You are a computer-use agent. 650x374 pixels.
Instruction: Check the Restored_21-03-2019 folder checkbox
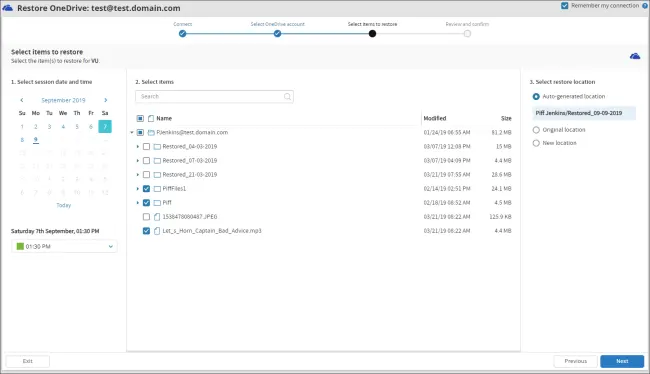[146, 175]
